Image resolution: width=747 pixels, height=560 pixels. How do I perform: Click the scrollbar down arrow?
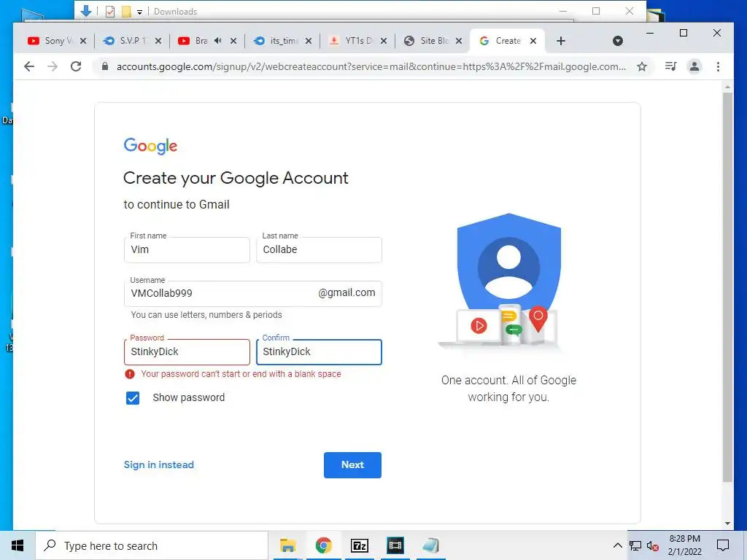[727, 524]
